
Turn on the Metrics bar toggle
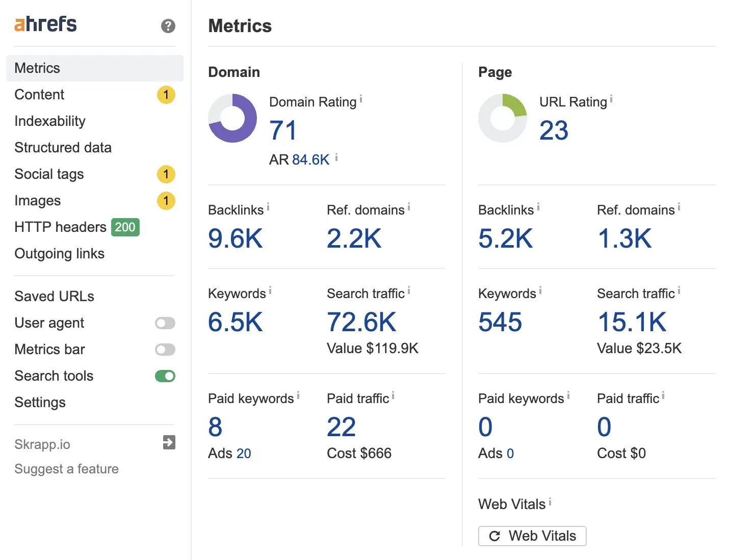click(164, 350)
